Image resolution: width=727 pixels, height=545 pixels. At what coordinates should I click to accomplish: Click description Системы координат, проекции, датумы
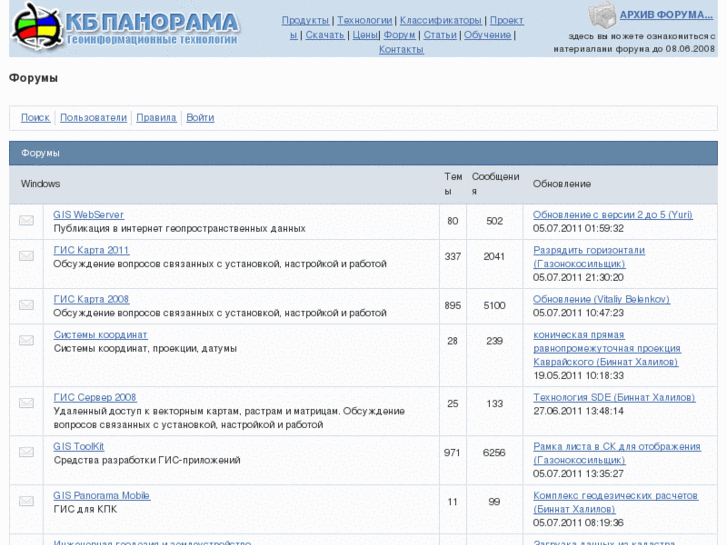(x=145, y=348)
